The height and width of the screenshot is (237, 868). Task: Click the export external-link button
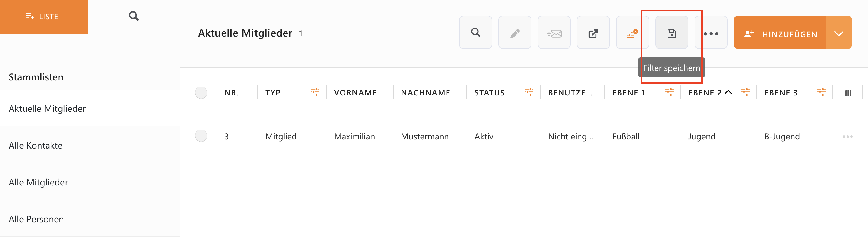point(593,33)
